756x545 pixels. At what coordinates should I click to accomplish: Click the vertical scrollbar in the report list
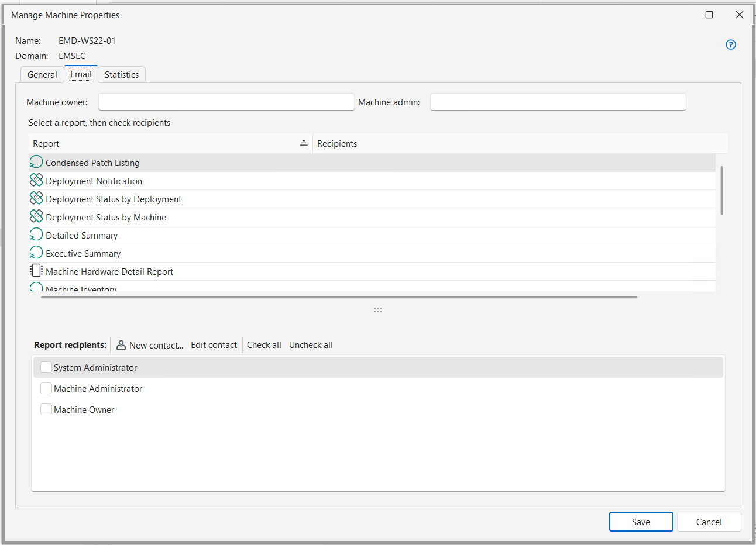point(721,190)
